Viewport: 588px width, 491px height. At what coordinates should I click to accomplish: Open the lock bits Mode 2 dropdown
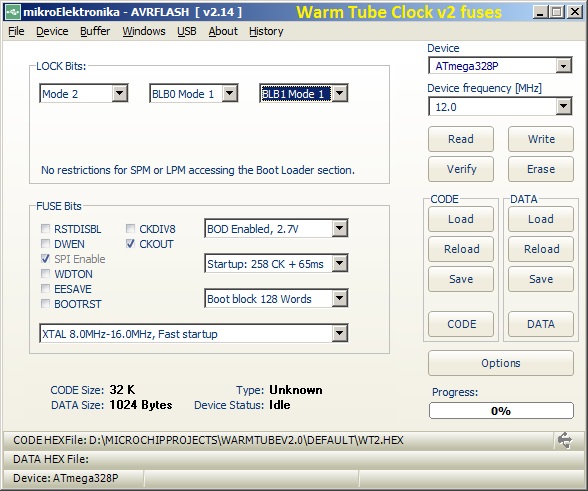tap(84, 93)
